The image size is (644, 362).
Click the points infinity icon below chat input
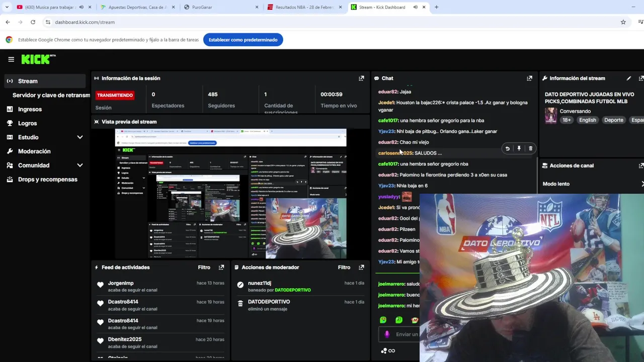pyautogui.click(x=388, y=351)
